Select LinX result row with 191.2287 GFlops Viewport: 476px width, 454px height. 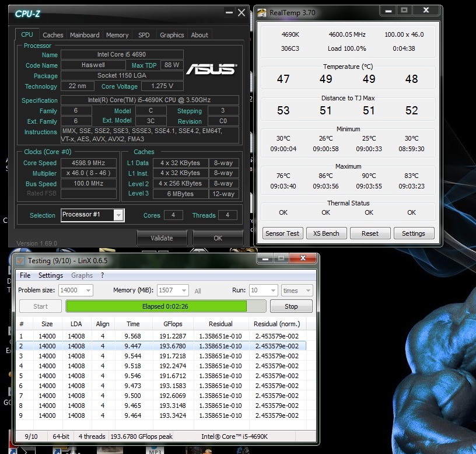161,336
